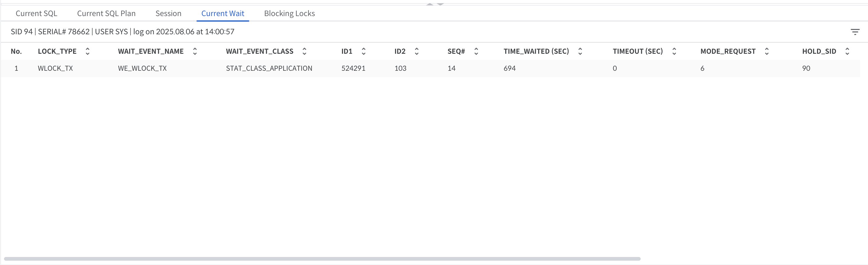Screen dimensions: 868x265
Task: Sort by WAIT_EVENT_NAME column arrows
Action: coord(195,51)
